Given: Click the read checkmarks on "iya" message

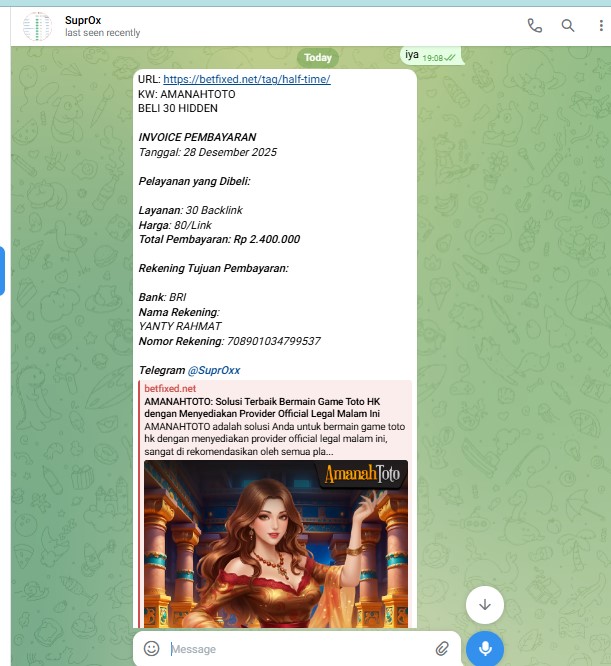Looking at the screenshot, I should pos(450,58).
